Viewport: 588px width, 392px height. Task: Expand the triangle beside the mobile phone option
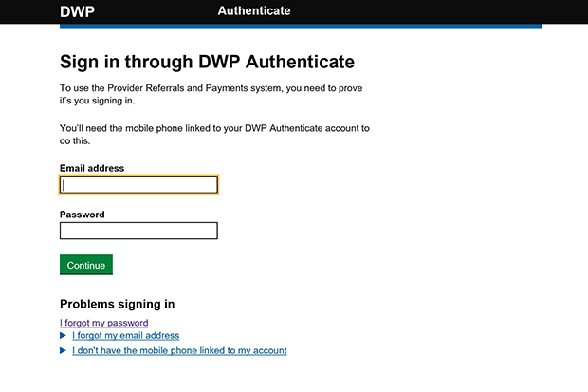click(x=64, y=351)
